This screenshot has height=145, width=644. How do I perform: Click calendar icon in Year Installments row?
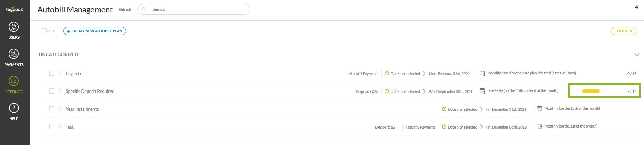539,108
